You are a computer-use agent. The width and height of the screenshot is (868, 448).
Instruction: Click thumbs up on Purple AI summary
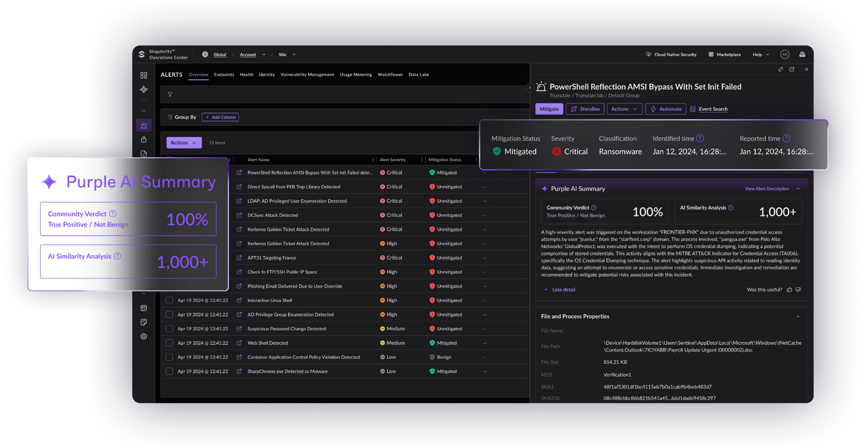(789, 290)
